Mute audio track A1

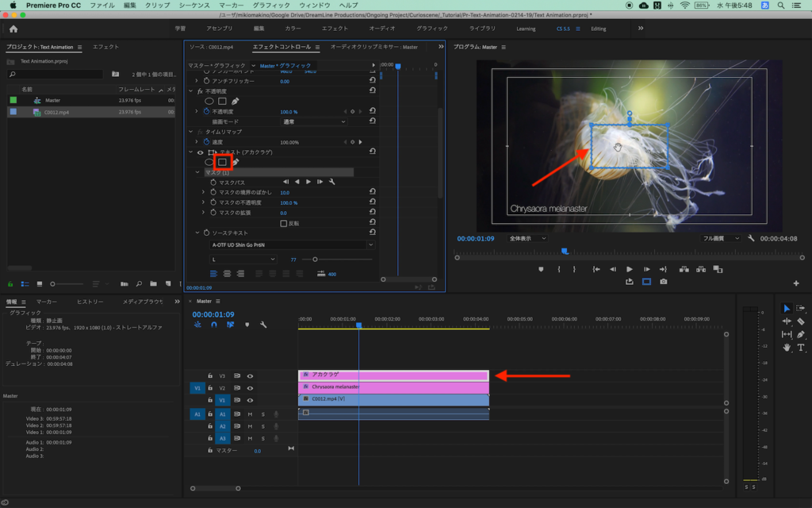tap(250, 414)
